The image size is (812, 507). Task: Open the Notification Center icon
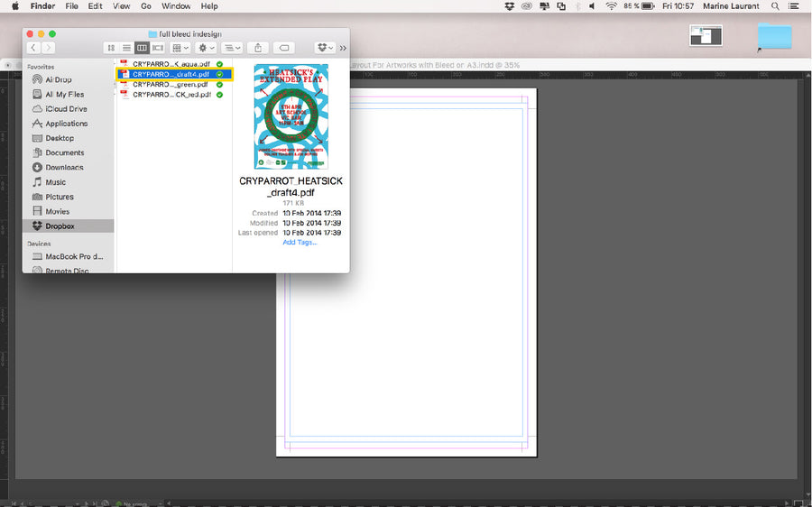(x=793, y=6)
